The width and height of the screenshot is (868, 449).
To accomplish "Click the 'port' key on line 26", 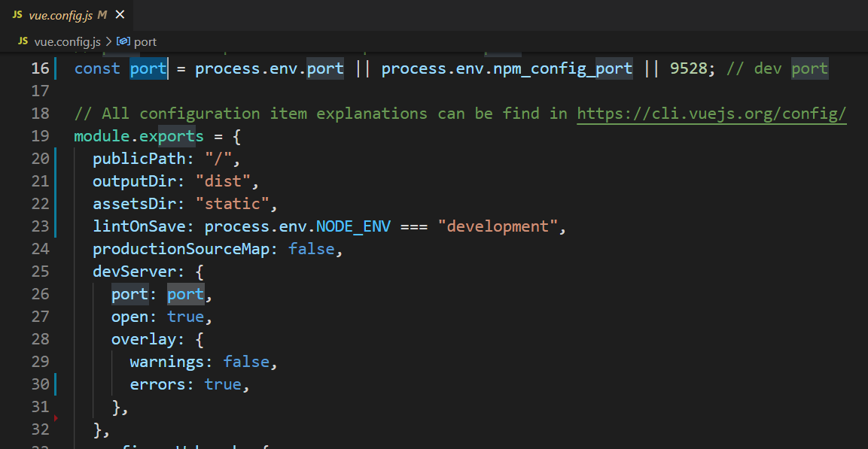I will tap(130, 294).
